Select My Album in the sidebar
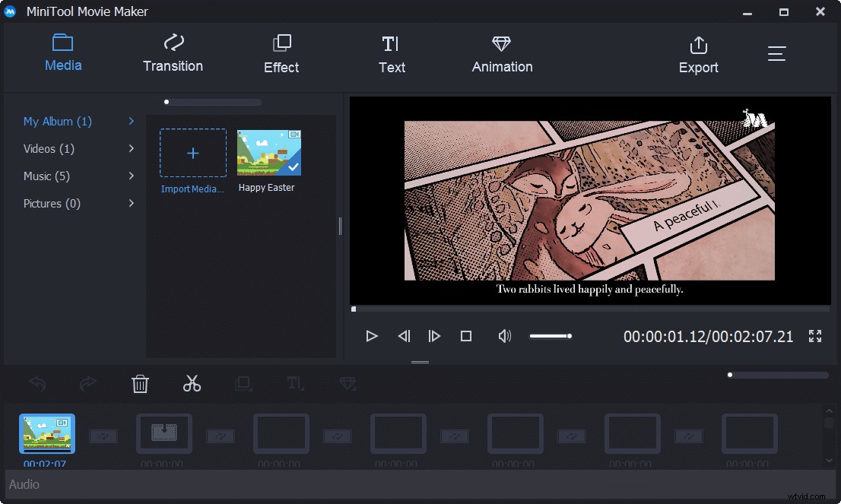This screenshot has width=841, height=504. (x=56, y=121)
